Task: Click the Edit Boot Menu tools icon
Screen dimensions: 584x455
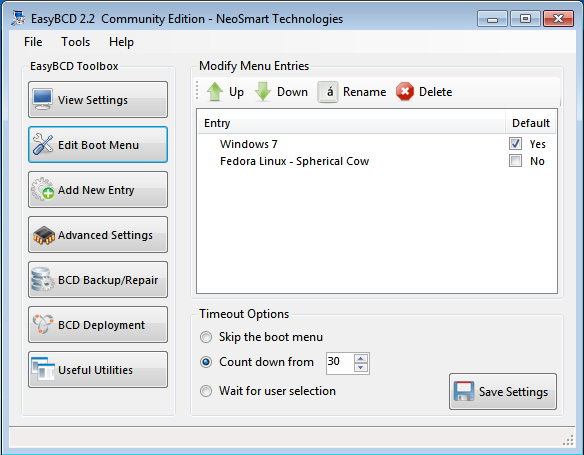Action: click(x=42, y=144)
